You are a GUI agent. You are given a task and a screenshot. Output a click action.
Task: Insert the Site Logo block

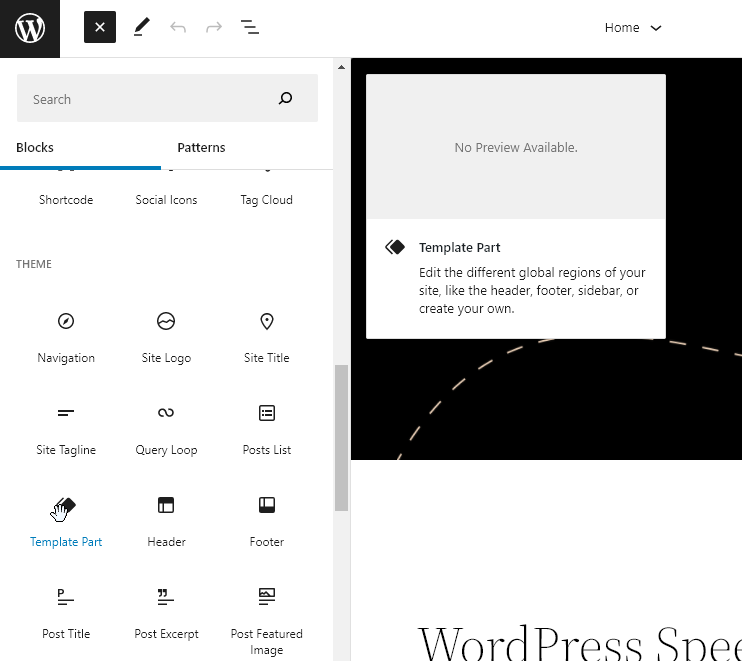(166, 336)
